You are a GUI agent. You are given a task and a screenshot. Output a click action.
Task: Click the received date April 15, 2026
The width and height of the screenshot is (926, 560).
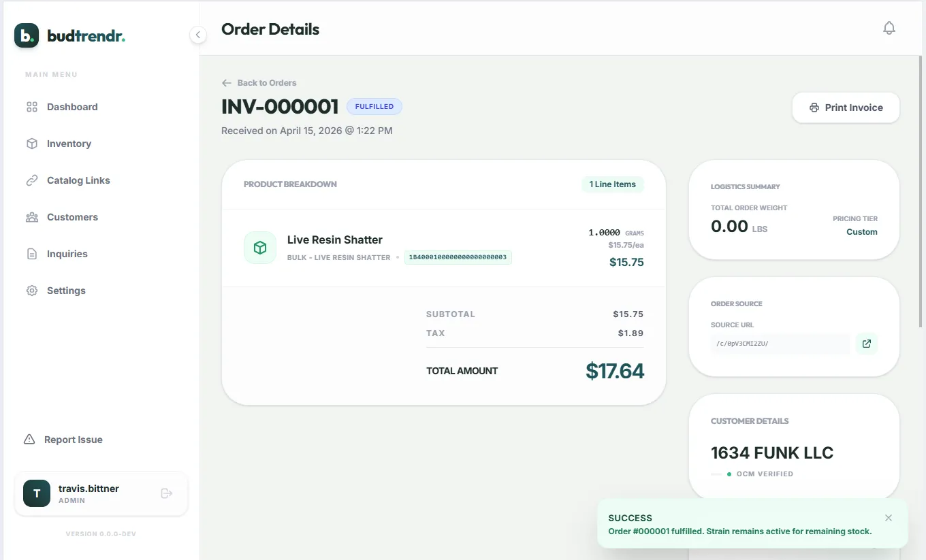(307, 131)
